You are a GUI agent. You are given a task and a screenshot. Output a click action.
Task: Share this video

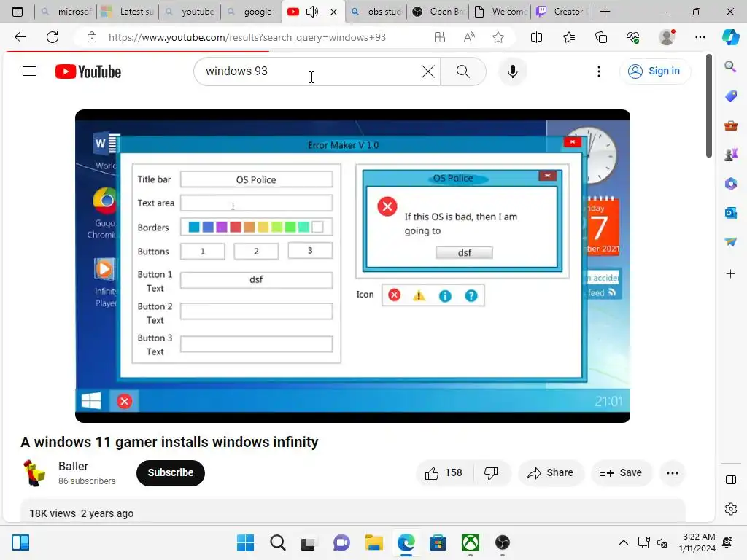[x=550, y=472]
